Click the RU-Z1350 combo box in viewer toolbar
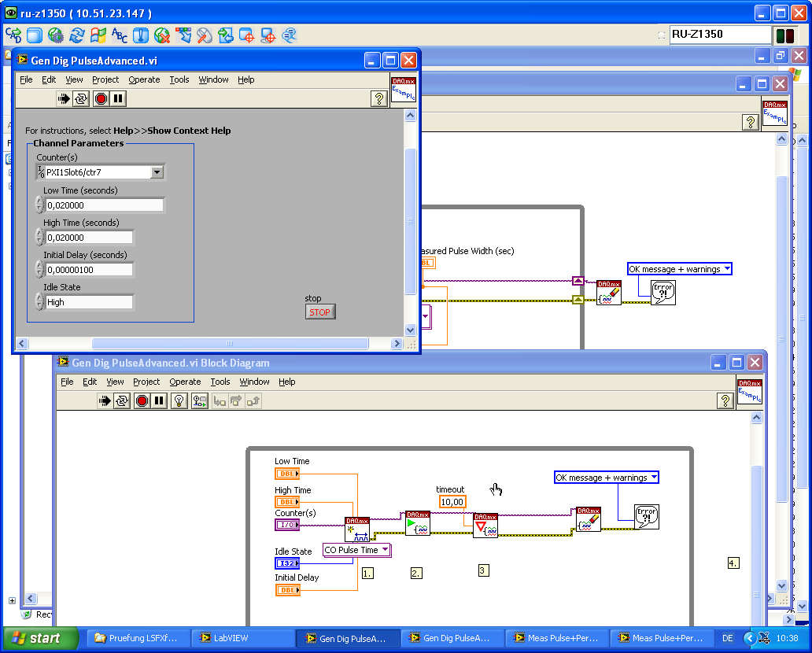 coord(721,35)
